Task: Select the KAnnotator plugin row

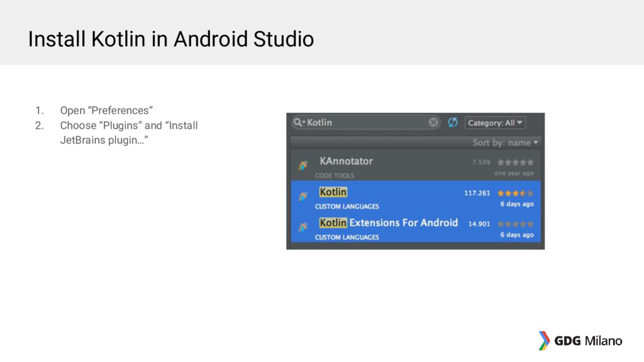Action: 416,165
